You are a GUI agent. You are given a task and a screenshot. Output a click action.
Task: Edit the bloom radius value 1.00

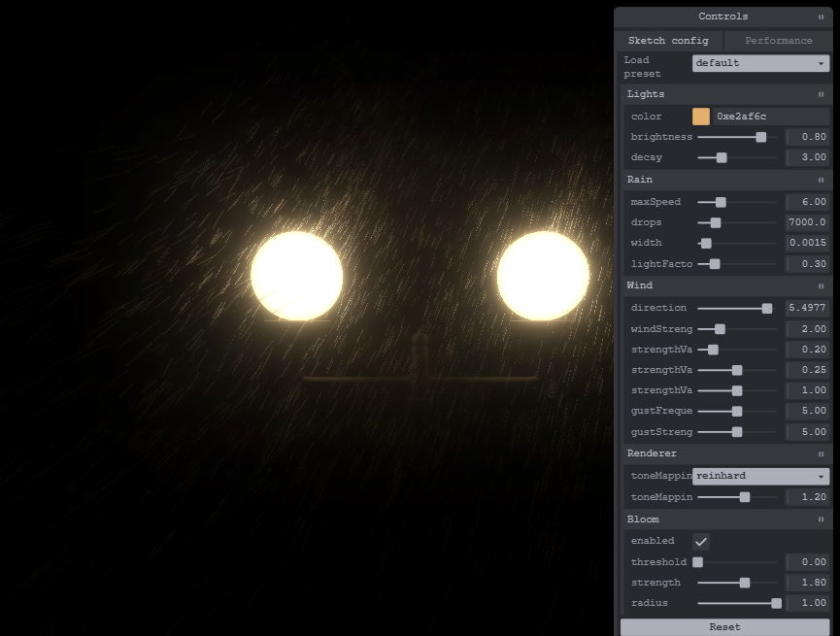click(807, 603)
